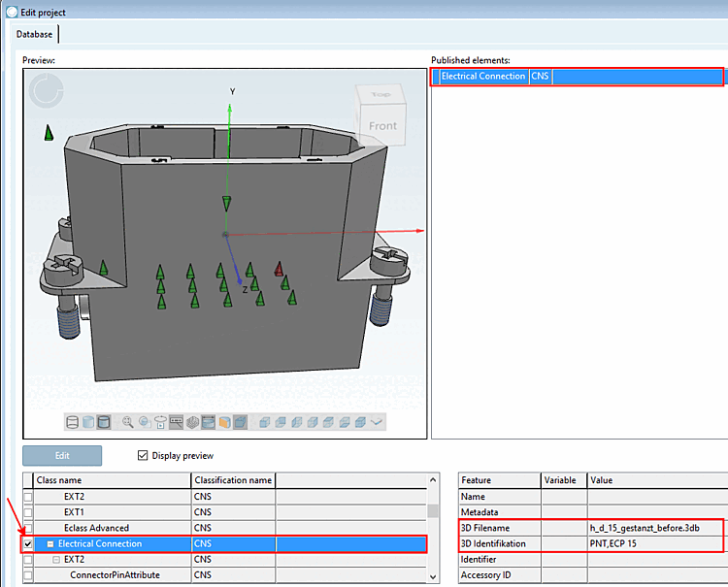Click the orange cube view icon
Image resolution: width=728 pixels, height=587 pixels.
click(223, 422)
